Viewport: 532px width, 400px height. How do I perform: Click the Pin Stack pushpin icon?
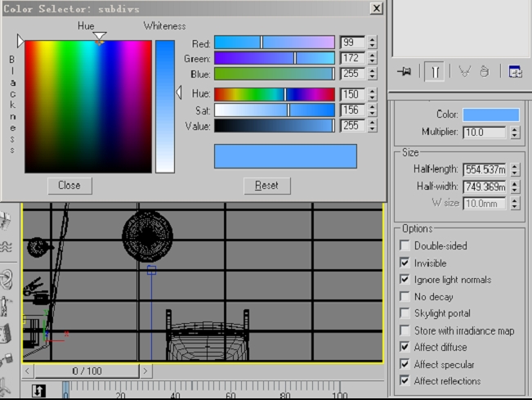coord(404,71)
